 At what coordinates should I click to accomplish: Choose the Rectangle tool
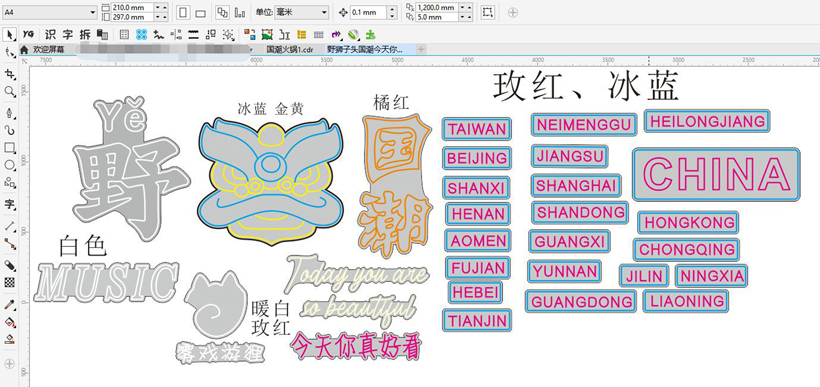click(9, 148)
